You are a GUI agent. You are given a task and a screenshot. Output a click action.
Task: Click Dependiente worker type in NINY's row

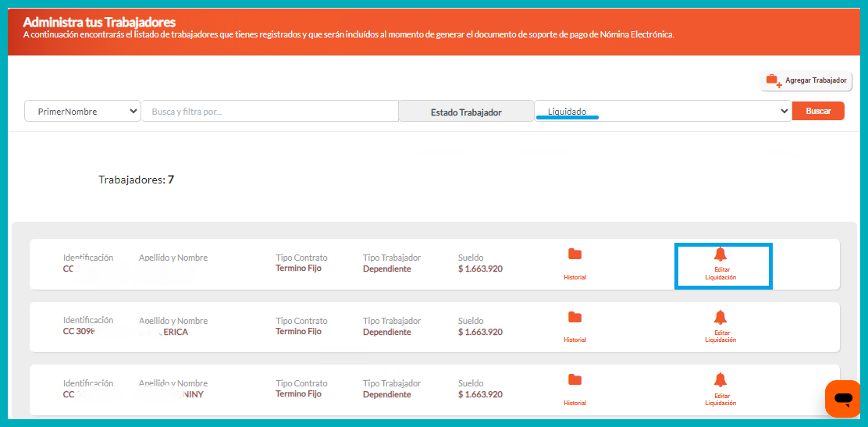386,394
